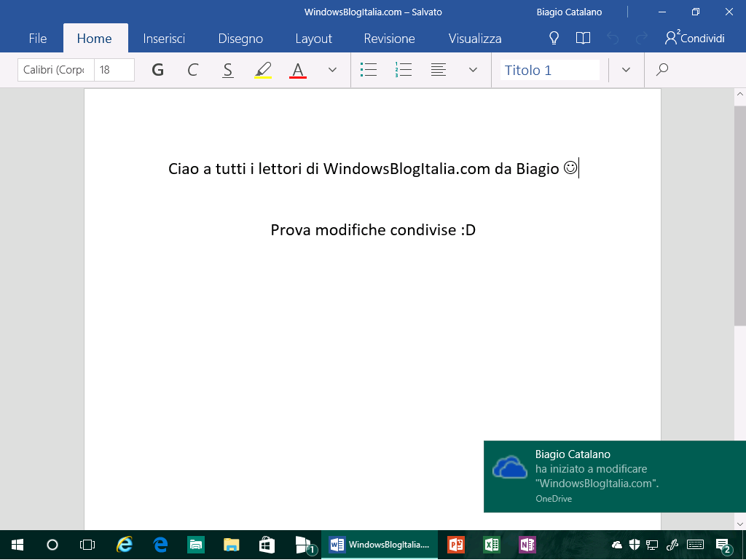
Task: Click Biagio Catalano account name
Action: tap(569, 12)
